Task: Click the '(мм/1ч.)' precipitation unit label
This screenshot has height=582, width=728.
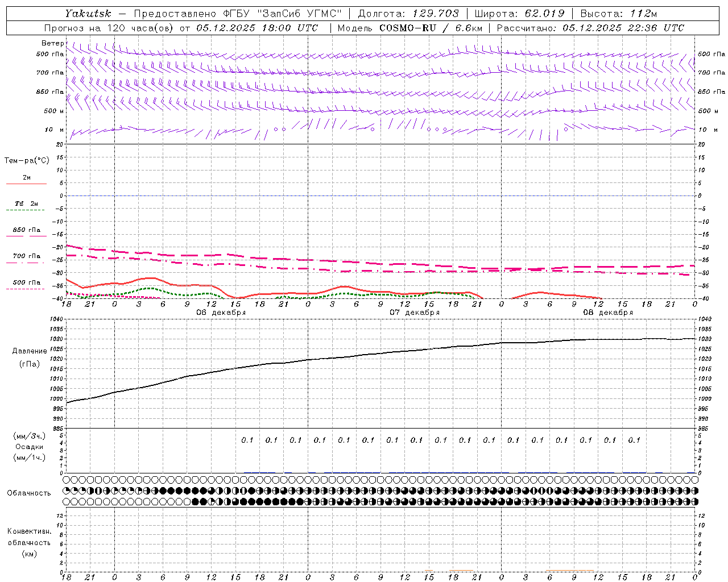Action: point(30,458)
